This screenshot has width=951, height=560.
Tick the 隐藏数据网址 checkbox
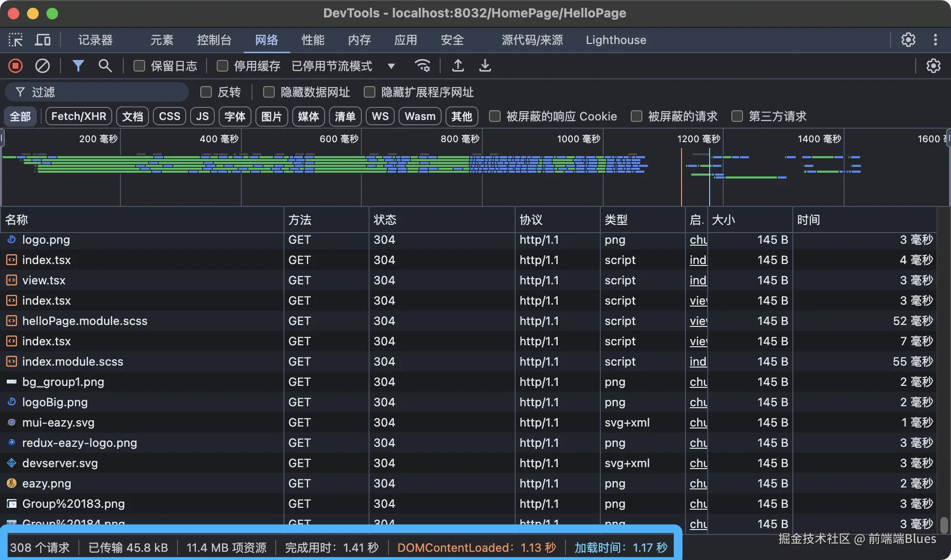click(269, 92)
